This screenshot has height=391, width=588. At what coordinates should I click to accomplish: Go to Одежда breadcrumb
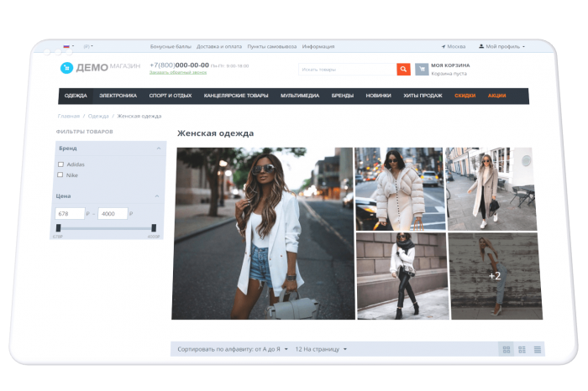(x=98, y=116)
